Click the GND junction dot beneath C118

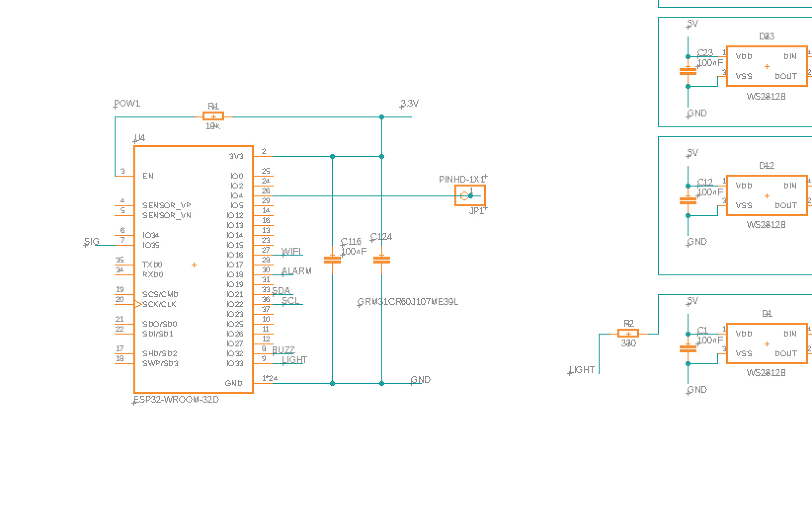click(332, 383)
